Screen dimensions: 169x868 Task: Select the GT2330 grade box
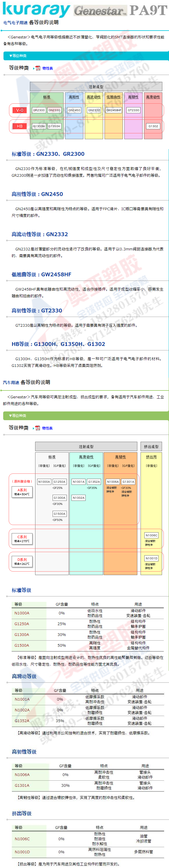[x=133, y=110]
